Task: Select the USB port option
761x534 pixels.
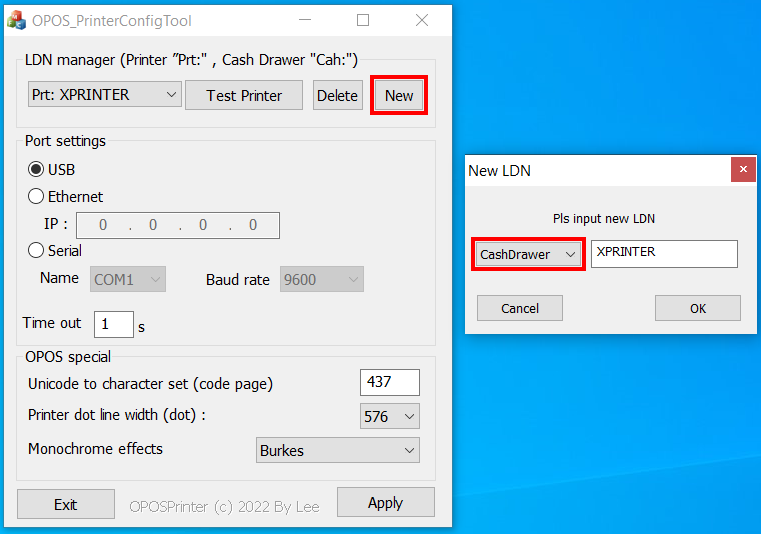Action: coord(37,170)
